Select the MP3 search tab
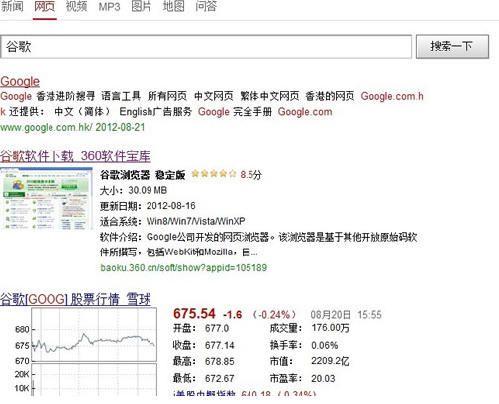499x404 pixels. click(109, 6)
